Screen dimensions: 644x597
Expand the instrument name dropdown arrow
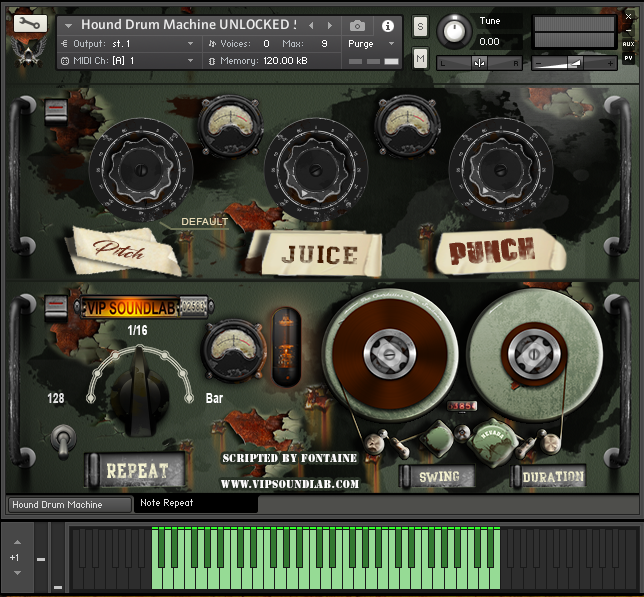pyautogui.click(x=69, y=25)
